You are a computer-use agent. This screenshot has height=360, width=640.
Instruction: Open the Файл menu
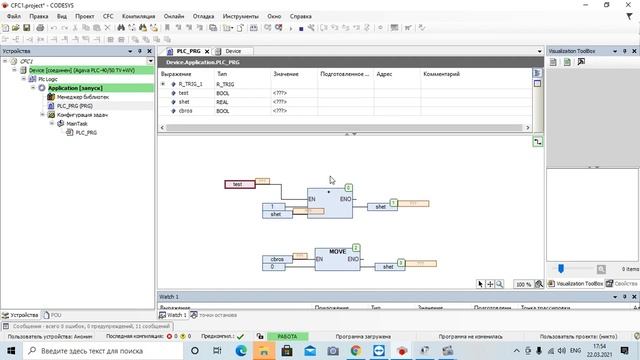click(x=14, y=16)
